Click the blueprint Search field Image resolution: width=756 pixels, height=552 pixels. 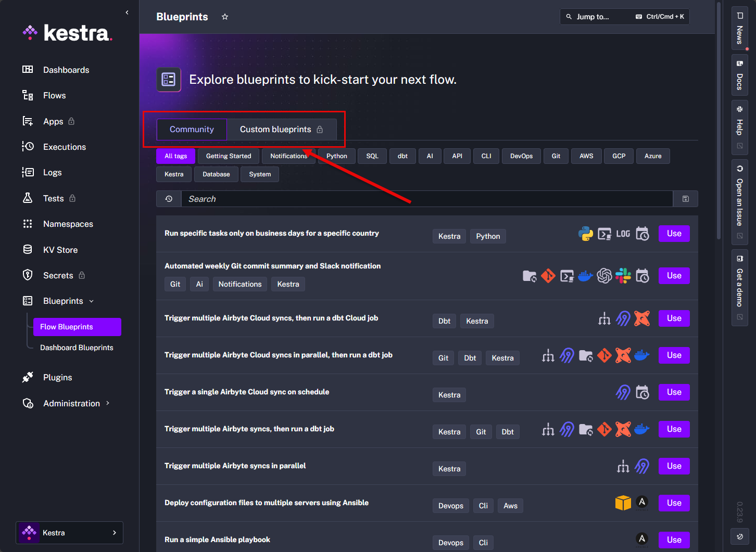(427, 199)
